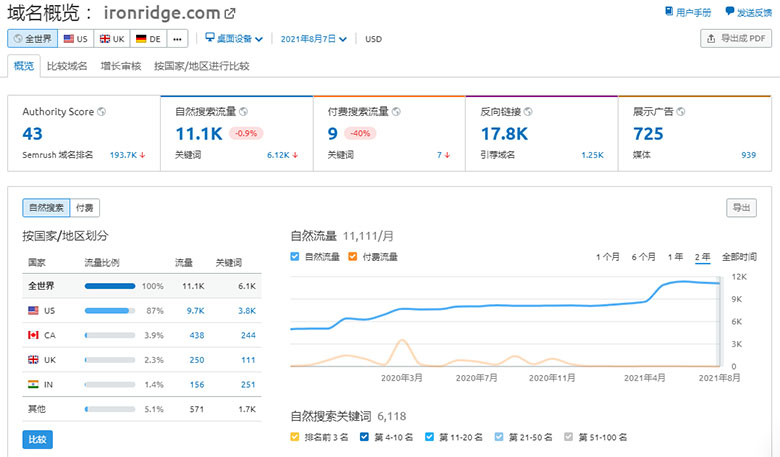Click the blue 比较 button

tap(37, 439)
